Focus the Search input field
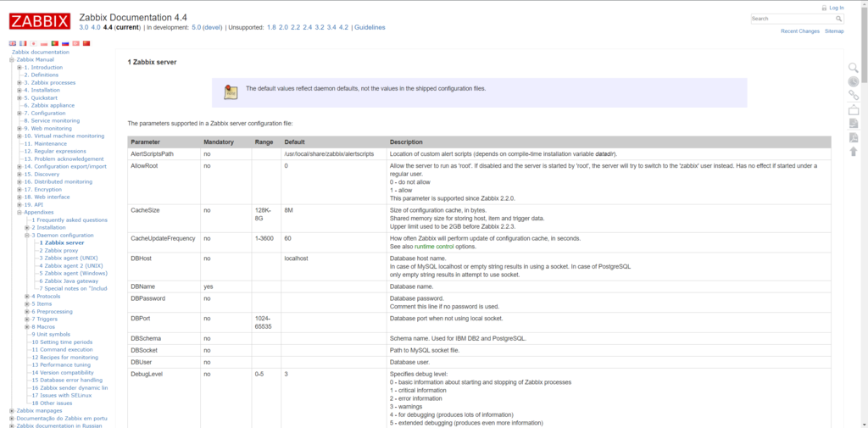 (792, 19)
